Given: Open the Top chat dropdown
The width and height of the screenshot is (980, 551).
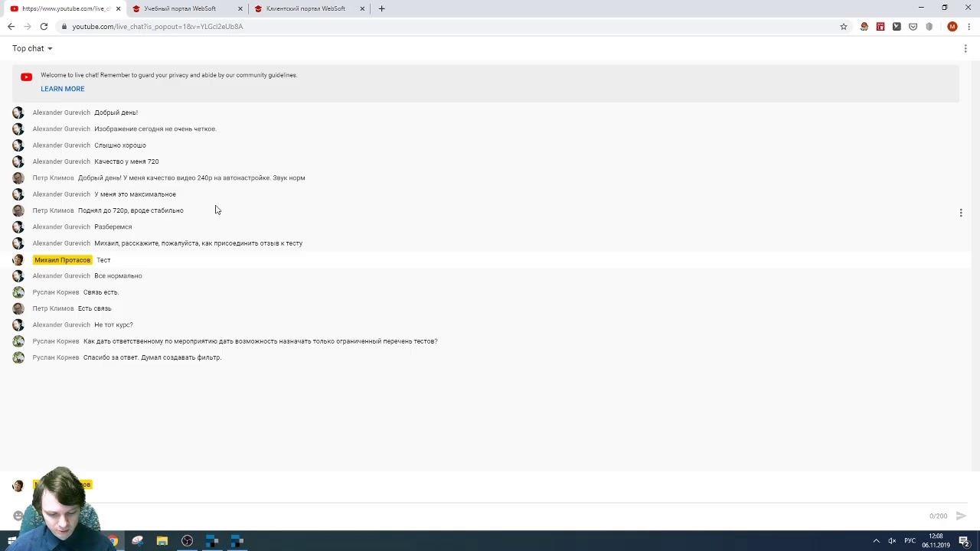Looking at the screenshot, I should pos(32,48).
